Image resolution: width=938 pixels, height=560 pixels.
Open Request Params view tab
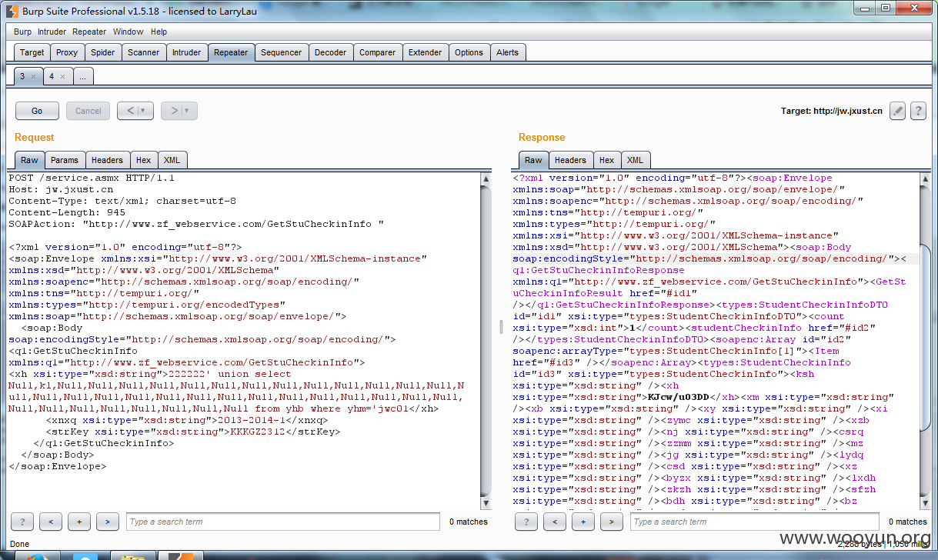65,160
